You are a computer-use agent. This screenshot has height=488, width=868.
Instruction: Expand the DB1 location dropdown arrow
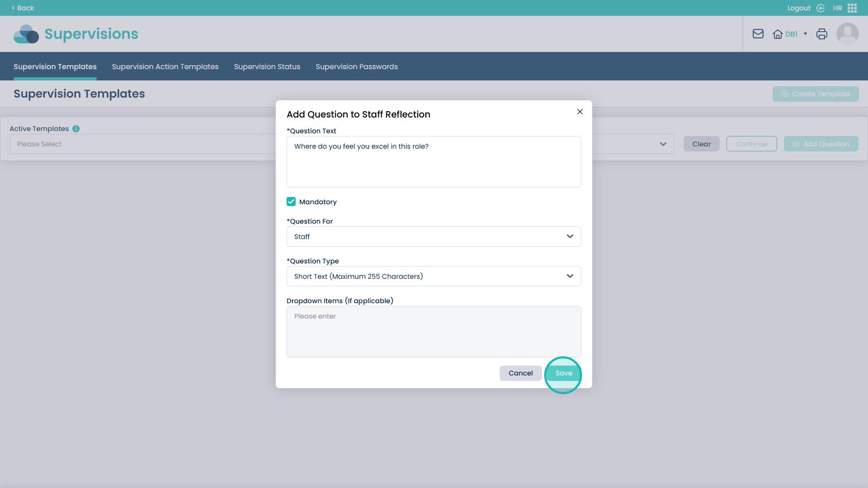(x=805, y=34)
